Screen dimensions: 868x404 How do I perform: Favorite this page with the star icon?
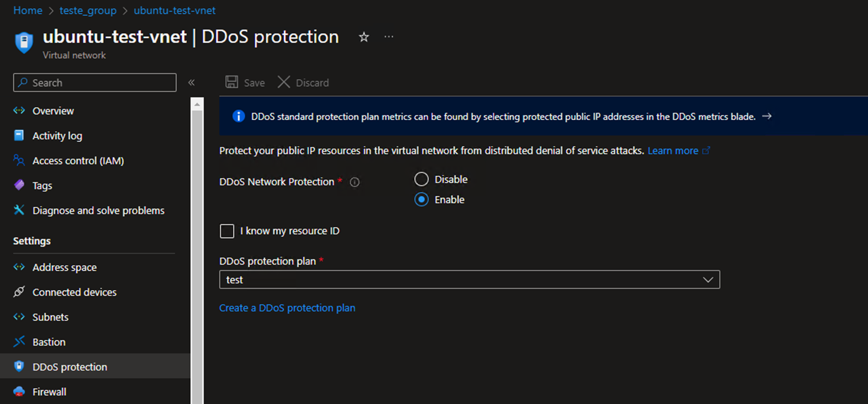tap(364, 37)
